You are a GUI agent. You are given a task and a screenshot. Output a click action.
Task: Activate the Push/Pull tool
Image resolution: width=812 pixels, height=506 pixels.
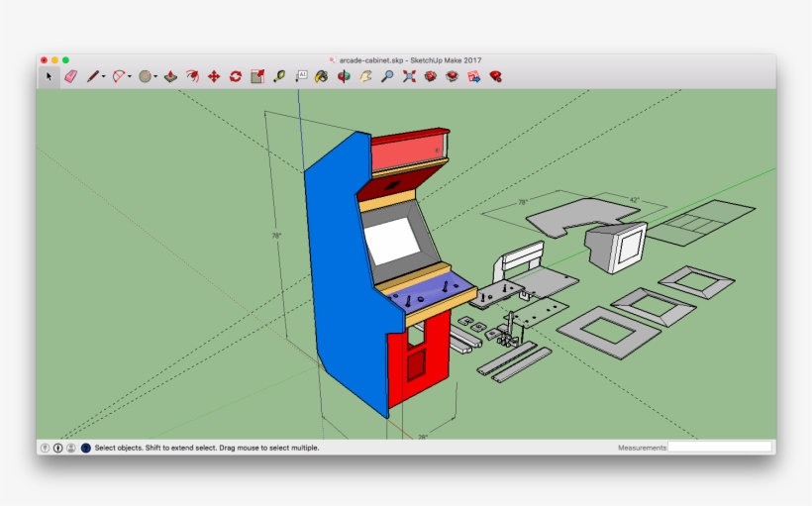170,76
